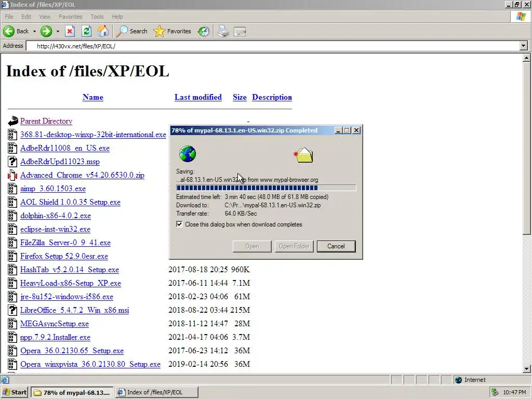Click folder icon in download dialog

[x=303, y=155]
